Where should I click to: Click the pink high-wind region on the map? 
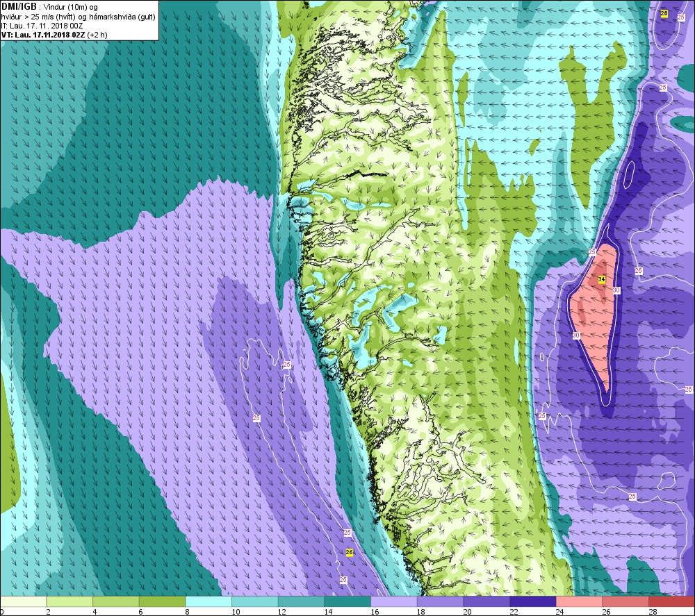tap(595, 315)
